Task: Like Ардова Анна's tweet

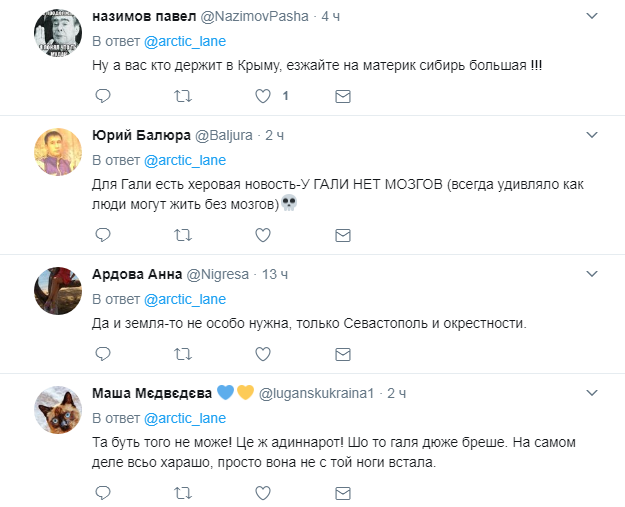Action: 263,354
